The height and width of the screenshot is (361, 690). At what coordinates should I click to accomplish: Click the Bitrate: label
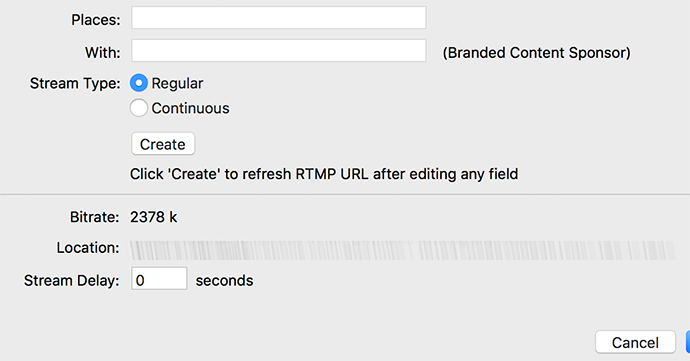point(94,217)
